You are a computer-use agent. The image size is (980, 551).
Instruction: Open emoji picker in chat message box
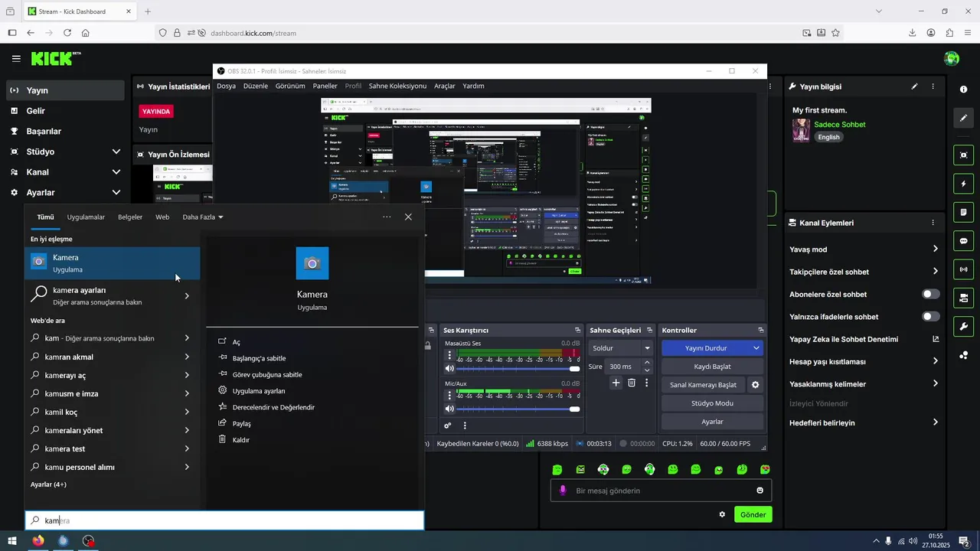760,491
